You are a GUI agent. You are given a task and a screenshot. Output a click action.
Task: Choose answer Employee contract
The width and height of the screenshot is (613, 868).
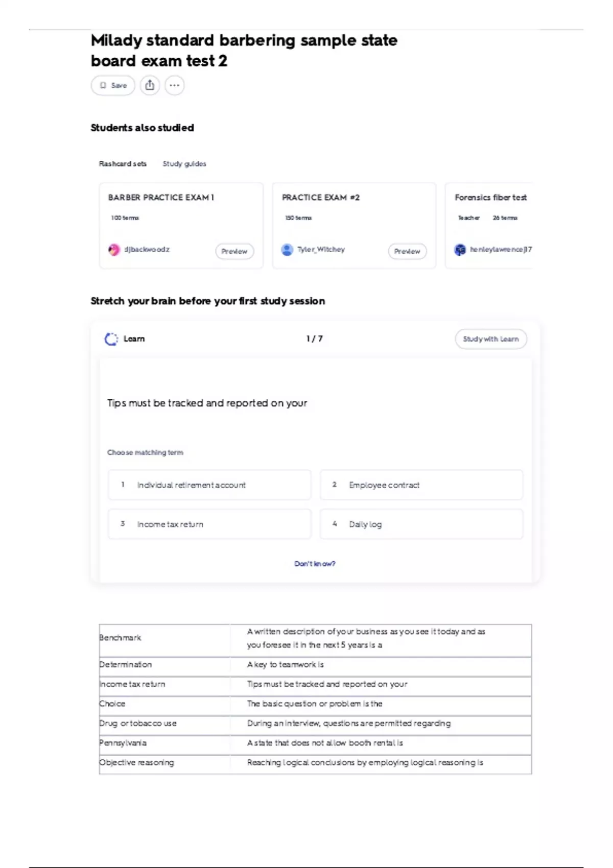tap(421, 485)
